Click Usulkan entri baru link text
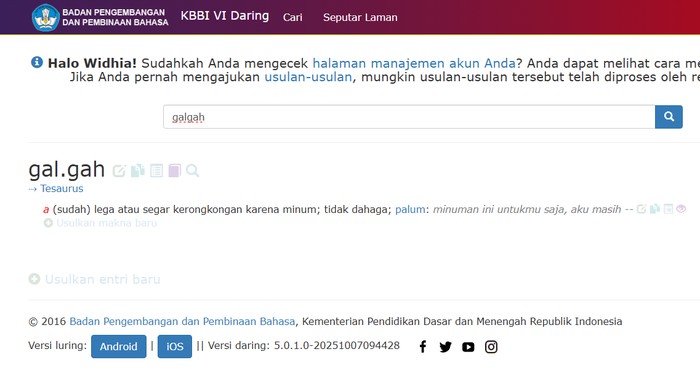 tap(103, 280)
